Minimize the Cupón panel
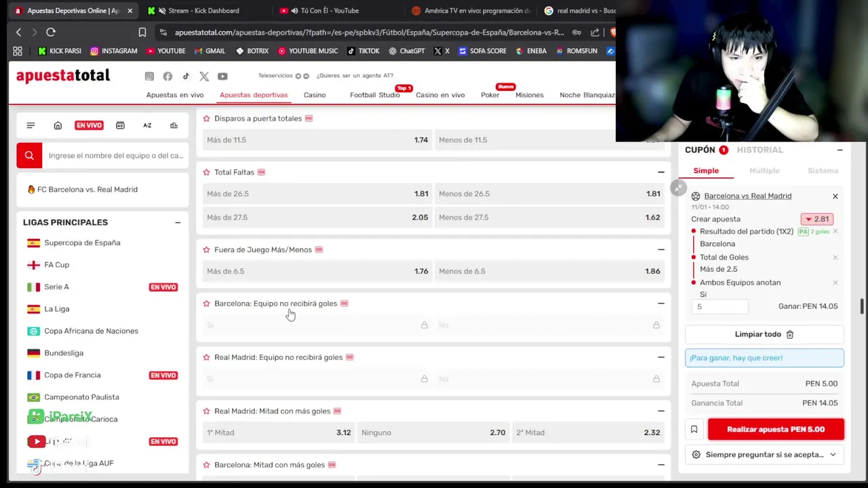The height and width of the screenshot is (488, 868). coord(840,150)
